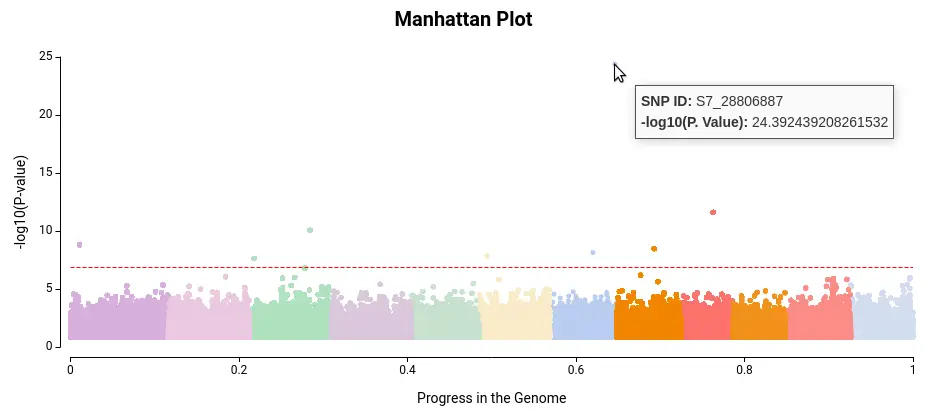Click the red SNP point near 11.6
The height and width of the screenshot is (417, 925).
point(713,212)
